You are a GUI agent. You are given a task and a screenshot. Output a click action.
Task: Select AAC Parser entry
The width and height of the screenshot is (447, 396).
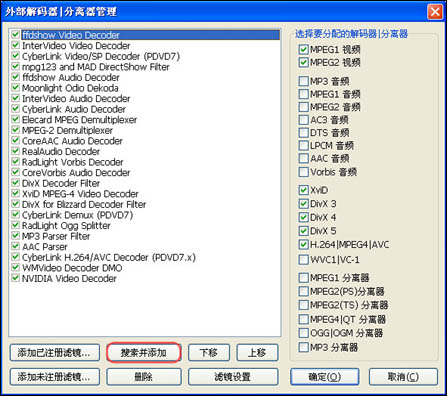(45, 247)
